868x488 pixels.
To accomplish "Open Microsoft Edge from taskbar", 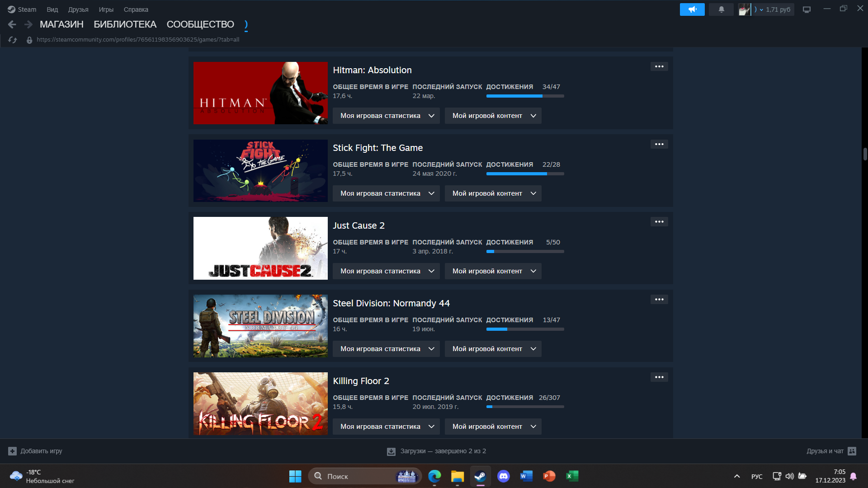I will (x=434, y=476).
